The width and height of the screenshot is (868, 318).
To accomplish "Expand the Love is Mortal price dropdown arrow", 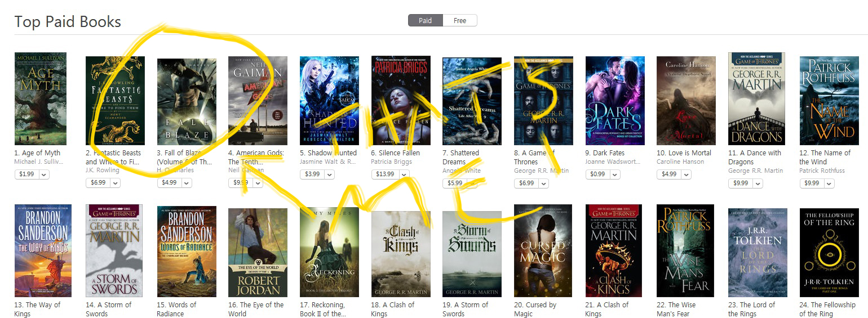I will pos(686,174).
